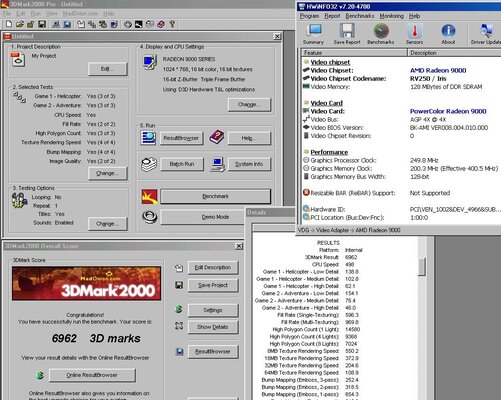Click the computer icon beside the System Info button

pyautogui.click(x=217, y=164)
